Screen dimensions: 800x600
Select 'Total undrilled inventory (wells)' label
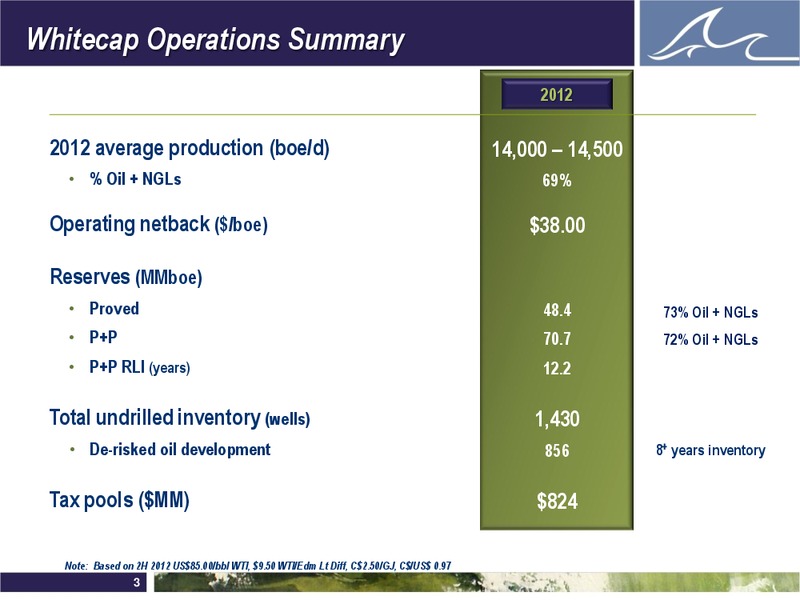pos(180,417)
